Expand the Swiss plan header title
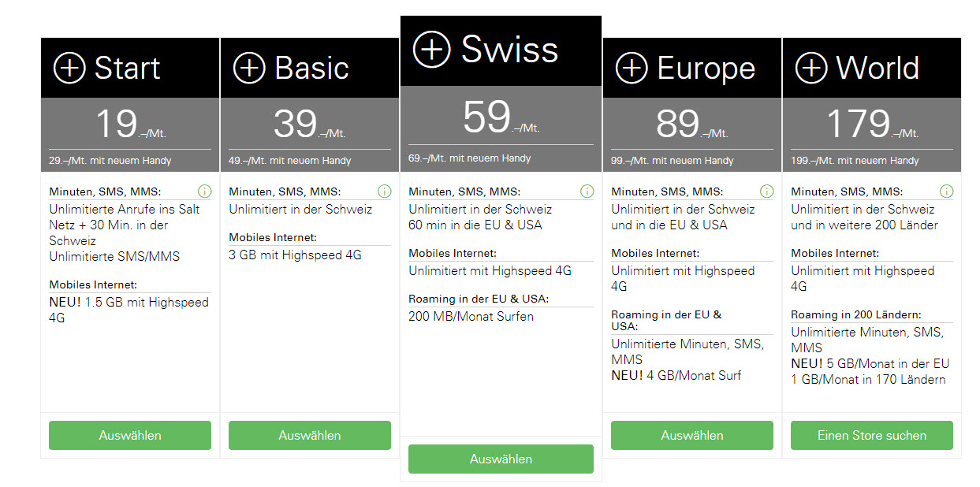This screenshot has height=487, width=980. pyautogui.click(x=509, y=50)
